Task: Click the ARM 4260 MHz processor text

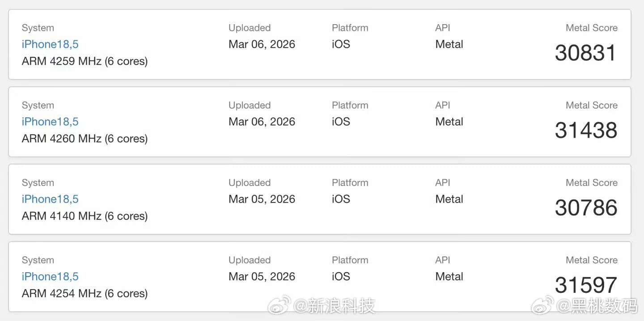Action: (x=85, y=139)
